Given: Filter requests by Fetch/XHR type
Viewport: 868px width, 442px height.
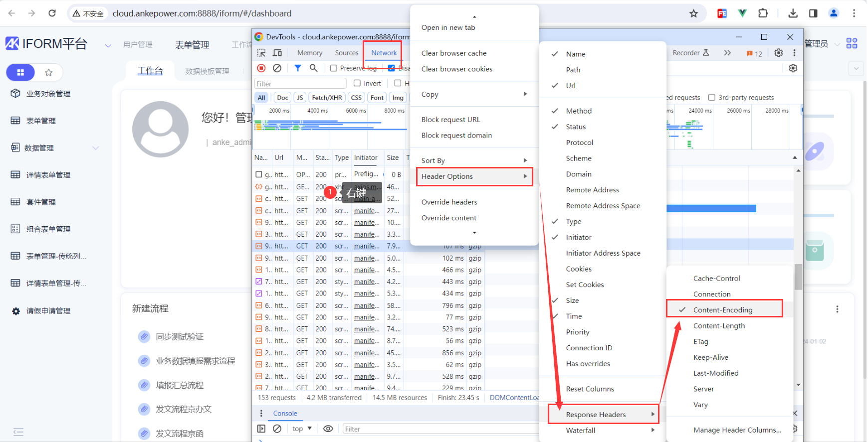Looking at the screenshot, I should click(327, 98).
